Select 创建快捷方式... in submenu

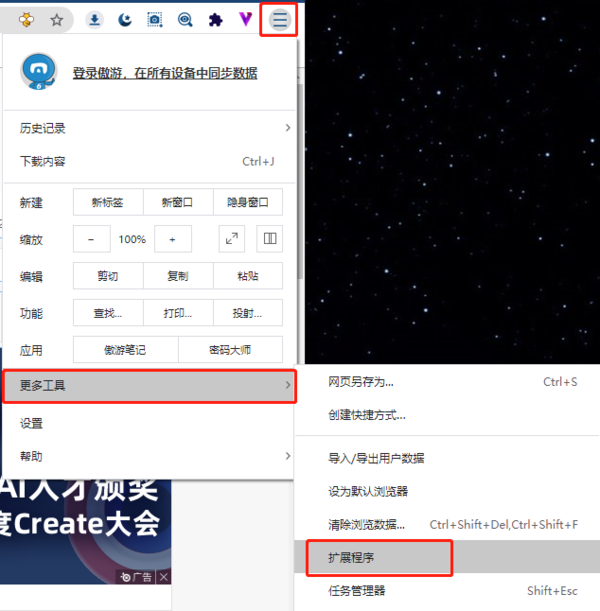[447, 415]
